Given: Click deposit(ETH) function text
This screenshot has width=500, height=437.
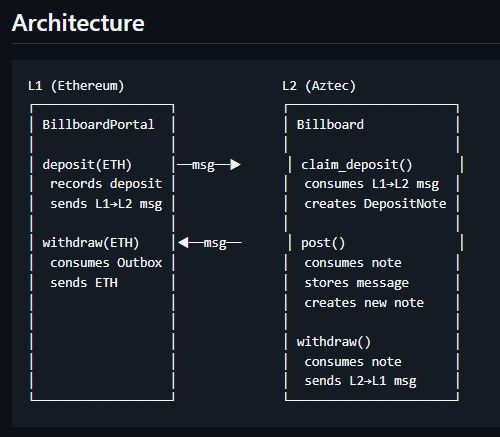Looking at the screenshot, I should pyautogui.click(x=87, y=165).
